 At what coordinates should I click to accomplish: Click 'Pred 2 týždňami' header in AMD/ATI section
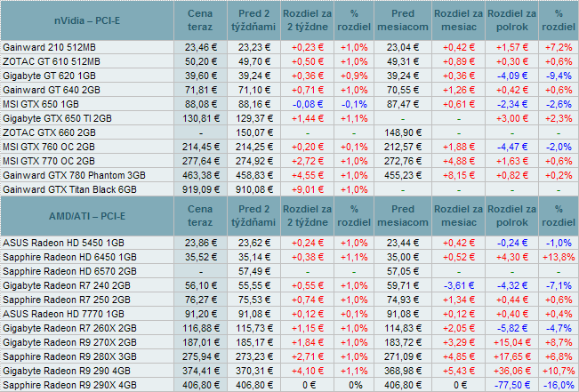[x=253, y=216]
